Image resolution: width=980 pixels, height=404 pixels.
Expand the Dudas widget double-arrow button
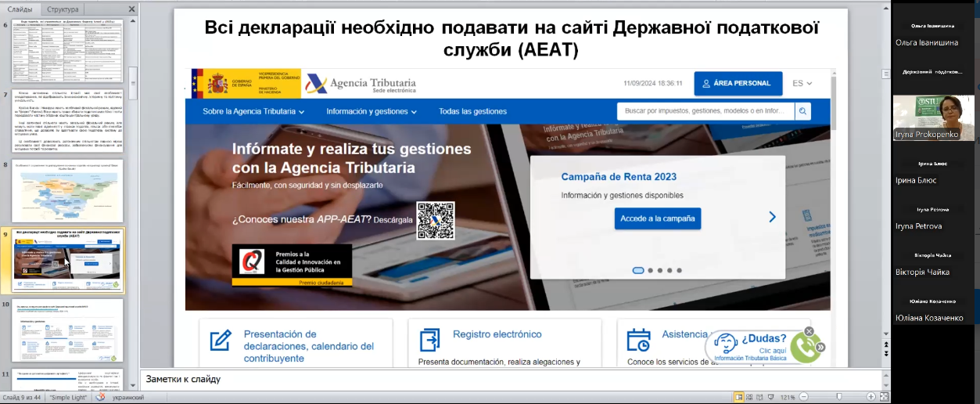point(820,348)
